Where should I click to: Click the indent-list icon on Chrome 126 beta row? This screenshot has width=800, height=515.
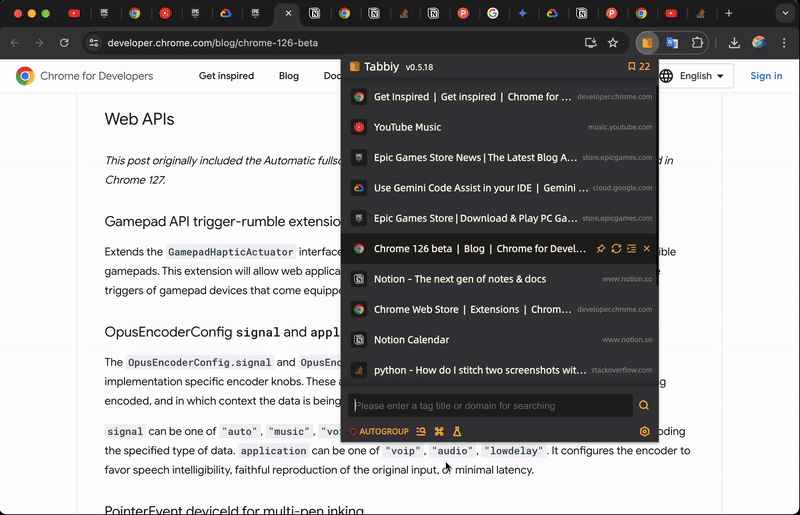(632, 249)
